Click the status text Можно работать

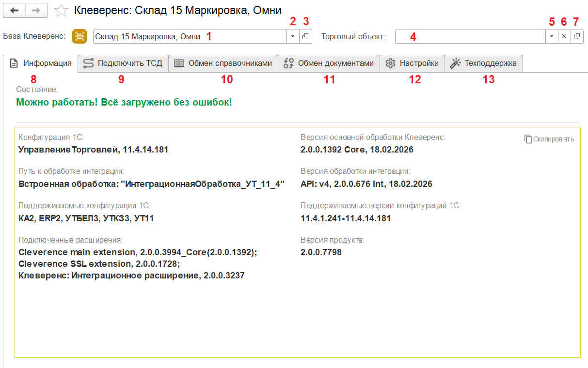tap(124, 103)
